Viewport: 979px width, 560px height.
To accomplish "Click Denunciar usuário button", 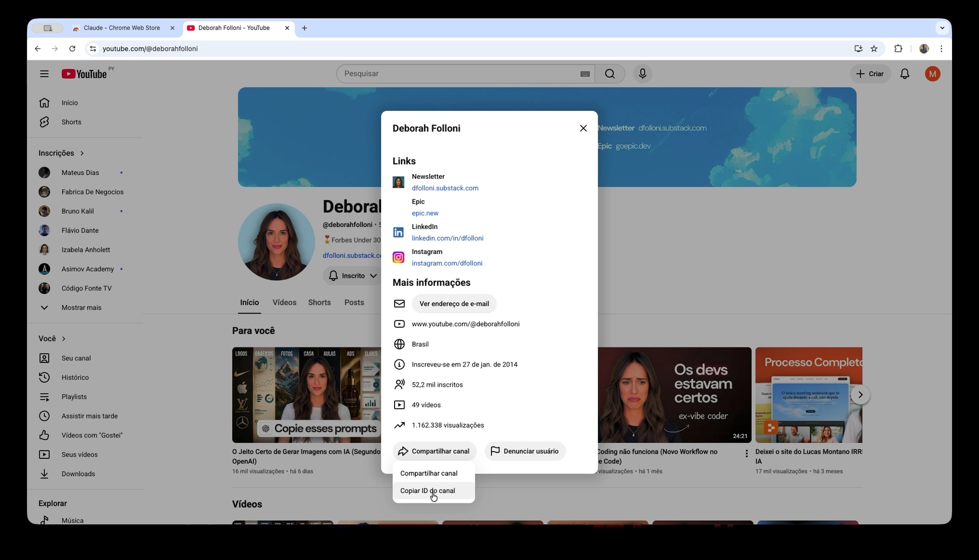I will pos(525,451).
